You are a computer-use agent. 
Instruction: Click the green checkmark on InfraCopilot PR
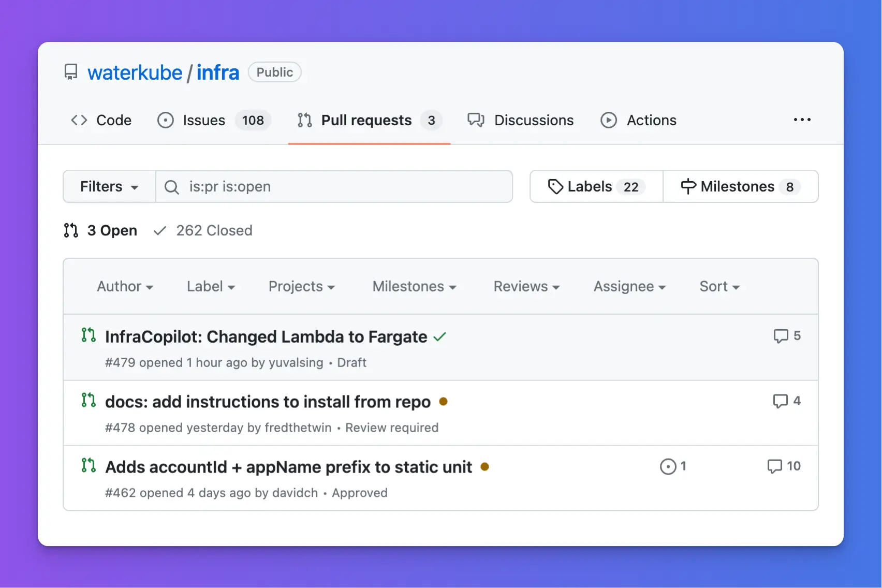tap(440, 336)
